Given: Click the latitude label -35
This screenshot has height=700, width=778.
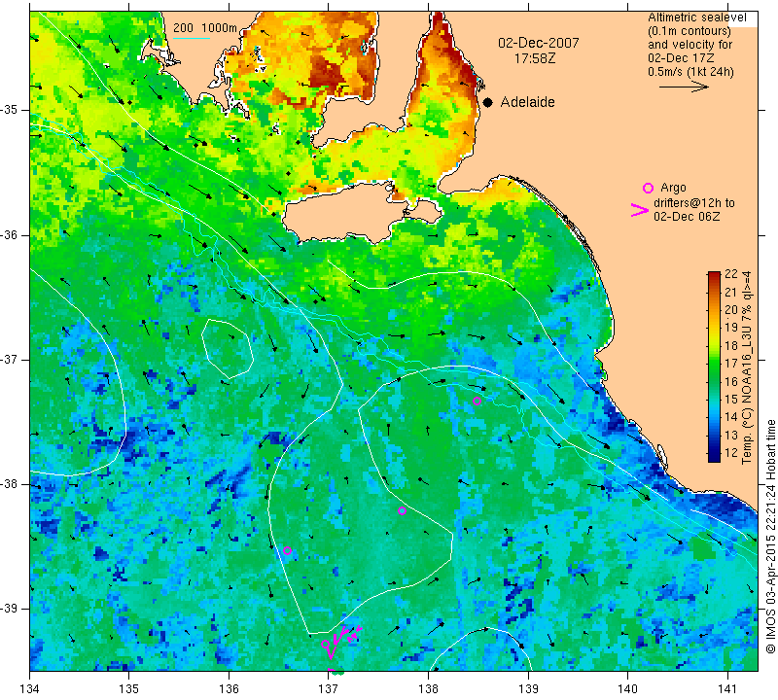Looking at the screenshot, I should click(9, 110).
